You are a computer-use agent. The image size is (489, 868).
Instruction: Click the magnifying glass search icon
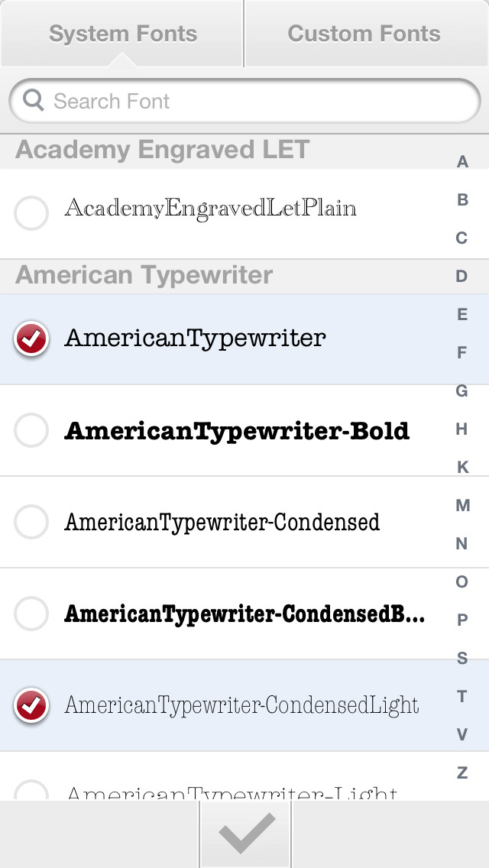[x=33, y=101]
